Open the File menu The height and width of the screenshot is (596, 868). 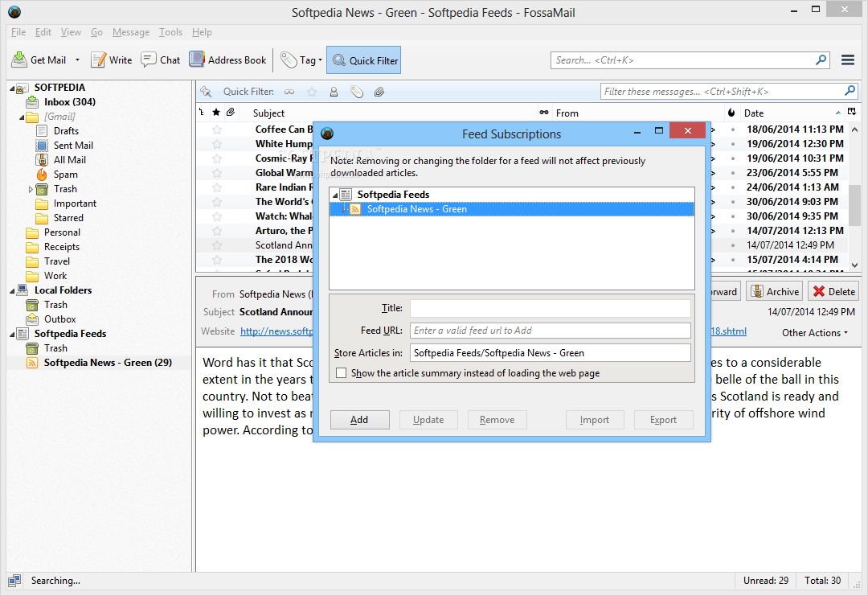[x=18, y=32]
